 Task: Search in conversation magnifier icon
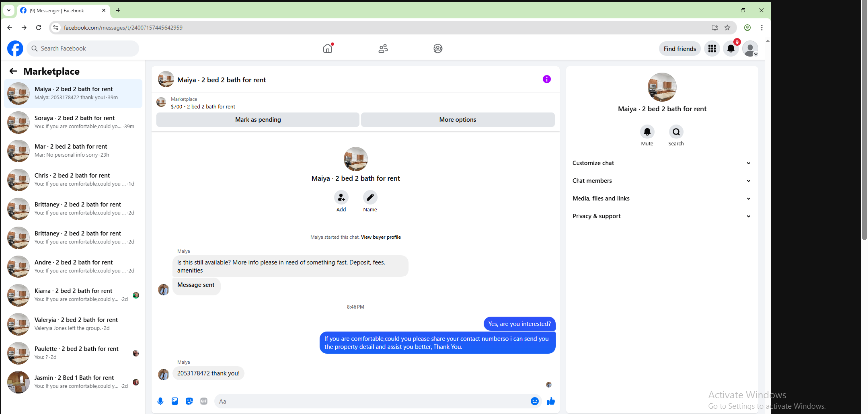676,132
